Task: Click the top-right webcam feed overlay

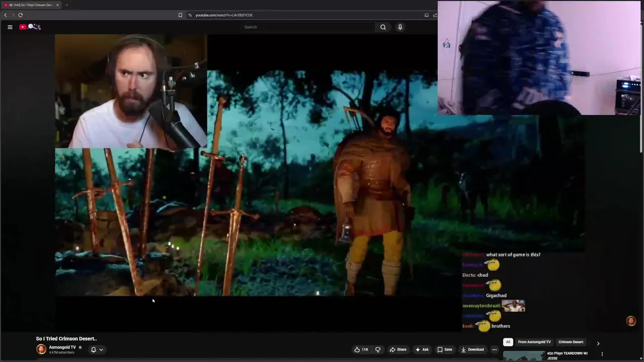Action: [x=539, y=58]
